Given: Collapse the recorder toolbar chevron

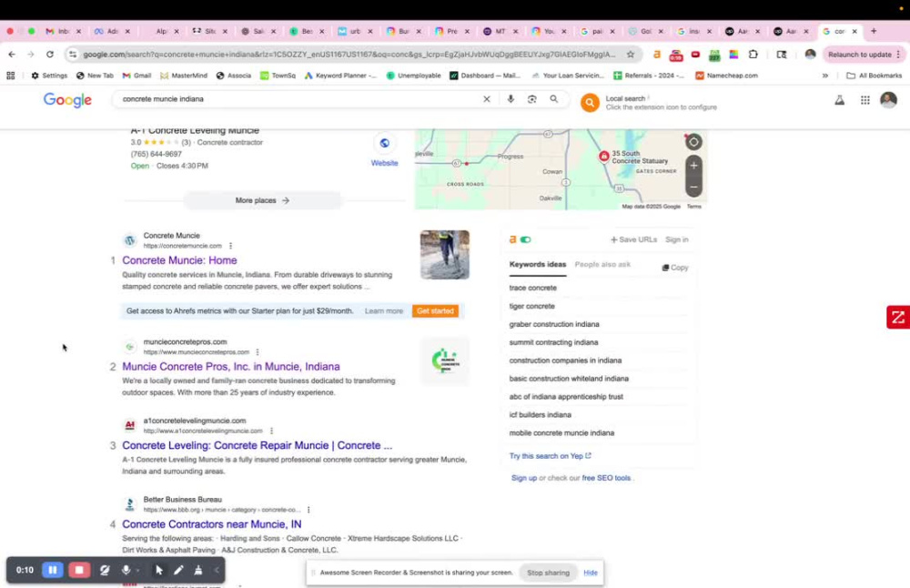Looking at the screenshot, I should coord(217,570).
